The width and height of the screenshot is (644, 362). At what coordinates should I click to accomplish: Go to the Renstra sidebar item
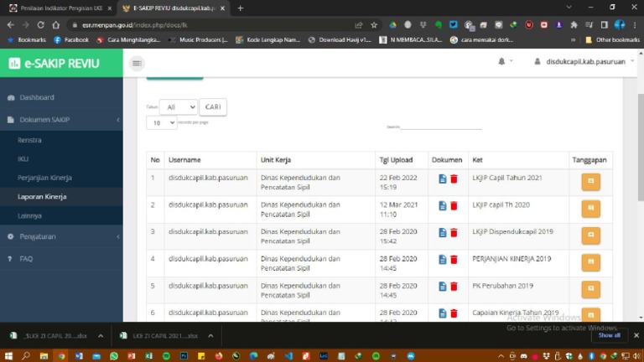[29, 140]
